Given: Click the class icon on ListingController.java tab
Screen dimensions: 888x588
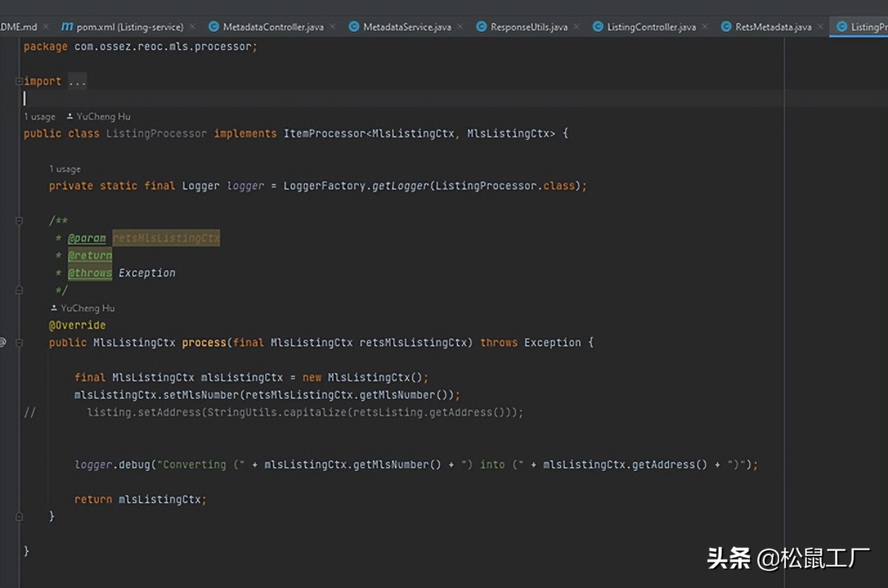Looking at the screenshot, I should point(598,27).
